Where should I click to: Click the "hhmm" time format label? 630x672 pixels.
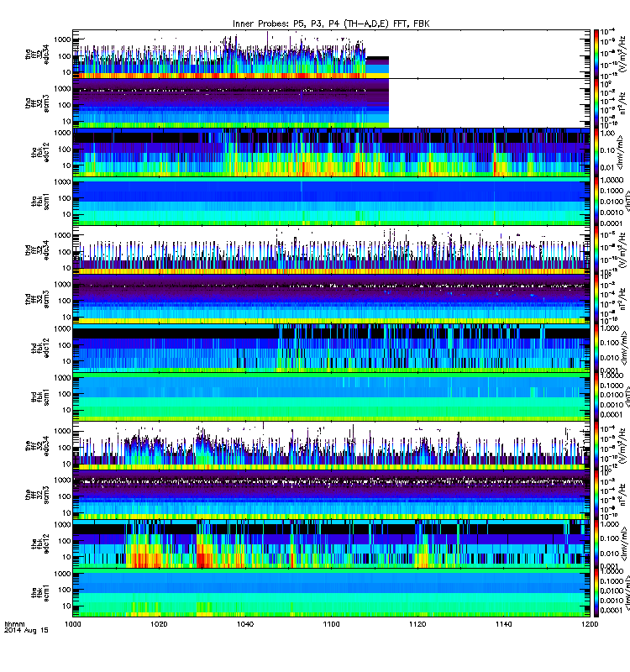point(14,624)
